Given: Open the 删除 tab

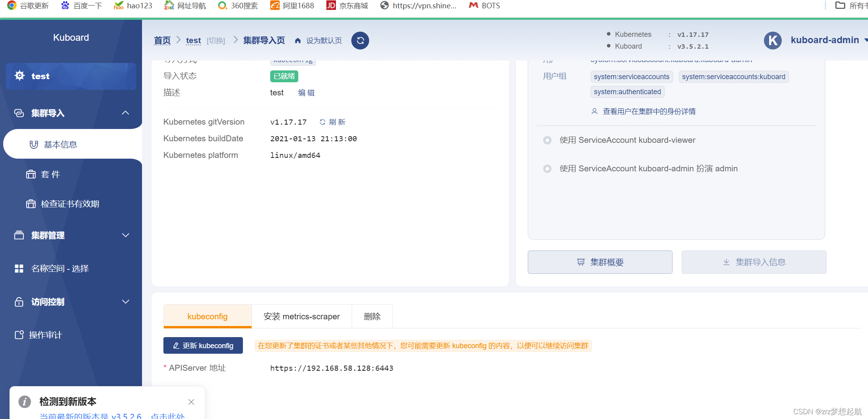Looking at the screenshot, I should [372, 316].
